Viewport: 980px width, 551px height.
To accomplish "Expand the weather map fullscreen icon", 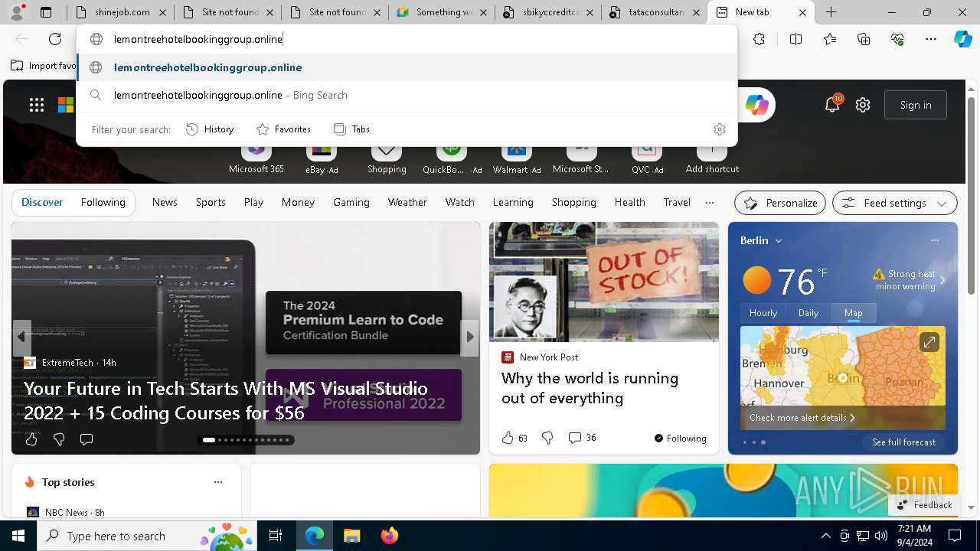I will point(929,342).
